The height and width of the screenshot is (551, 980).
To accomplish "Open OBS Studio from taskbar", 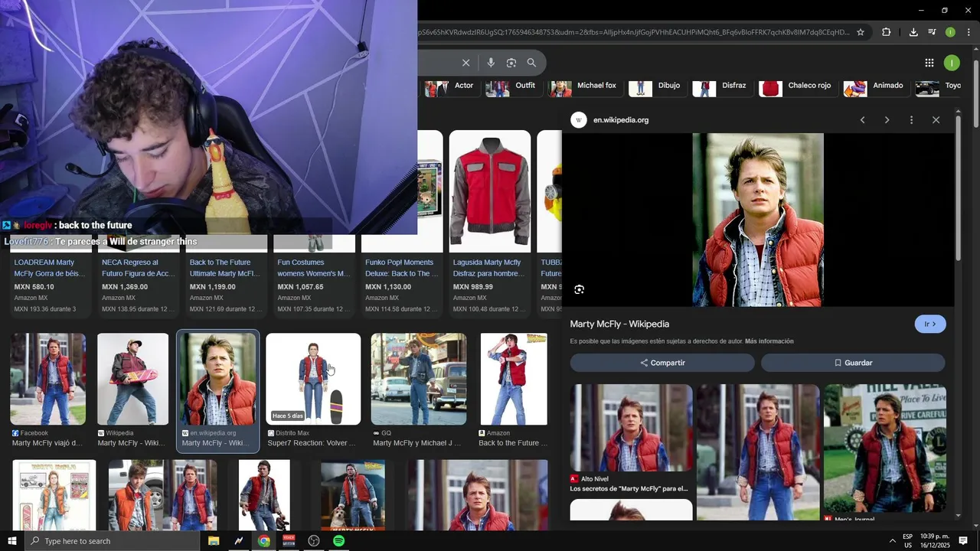I will 314,541.
